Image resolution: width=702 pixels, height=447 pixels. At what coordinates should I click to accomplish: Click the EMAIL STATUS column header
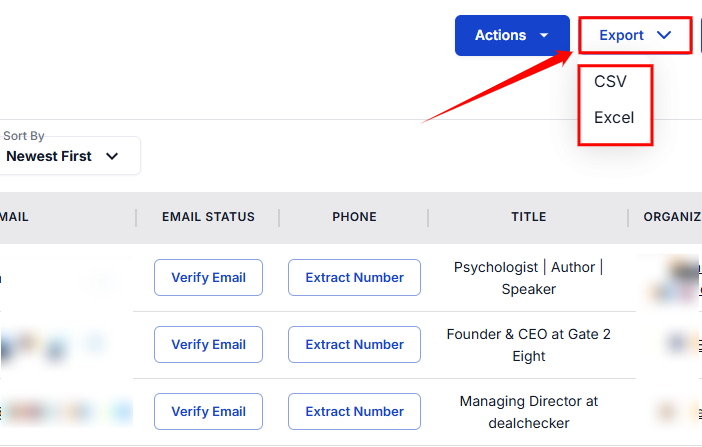tap(208, 216)
